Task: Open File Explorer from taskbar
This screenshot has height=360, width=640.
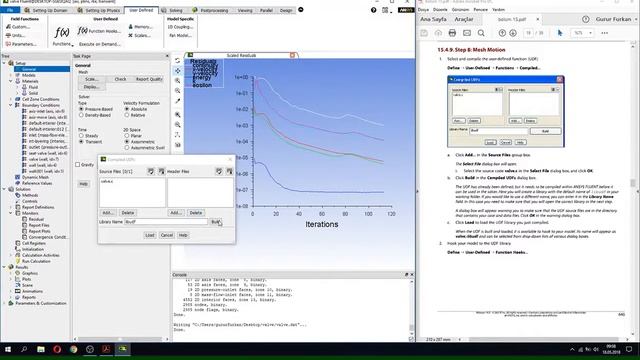Action: [x=41, y=349]
